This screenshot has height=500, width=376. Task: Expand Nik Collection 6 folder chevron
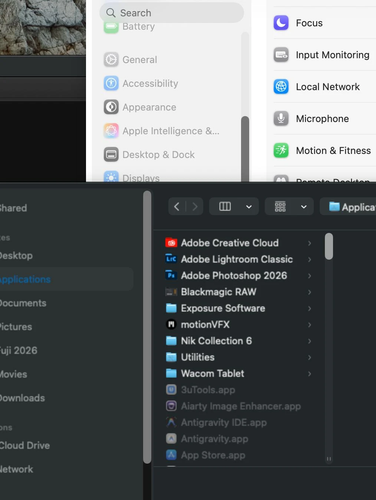(309, 341)
